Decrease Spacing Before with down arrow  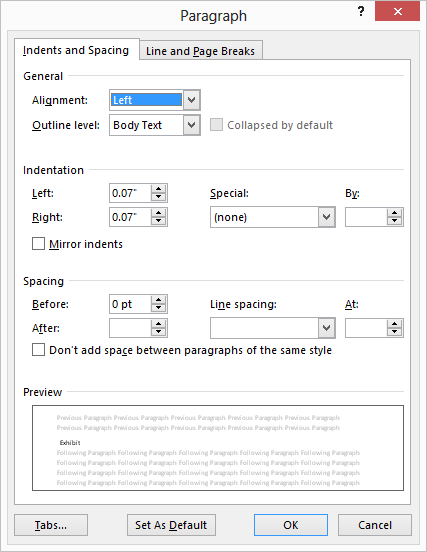[158, 308]
